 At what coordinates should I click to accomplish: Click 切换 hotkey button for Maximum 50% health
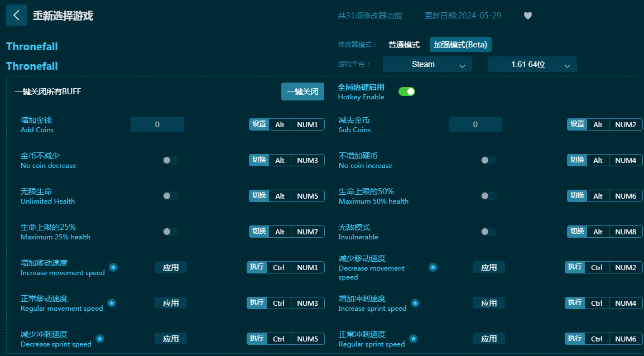pos(577,196)
